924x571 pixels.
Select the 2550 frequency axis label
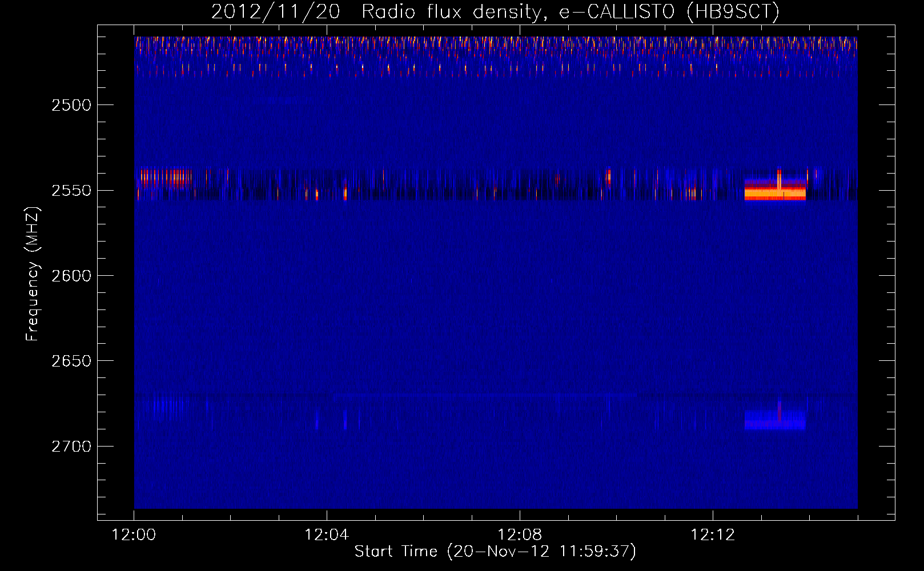(x=71, y=191)
